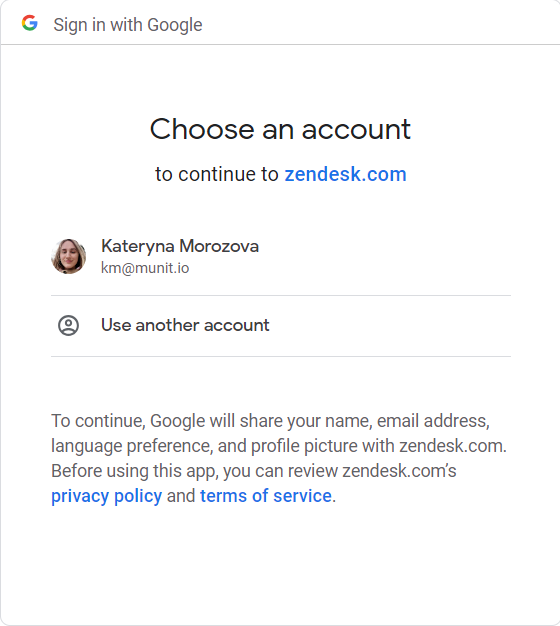
Task: Open the privacy policy link
Action: click(107, 496)
